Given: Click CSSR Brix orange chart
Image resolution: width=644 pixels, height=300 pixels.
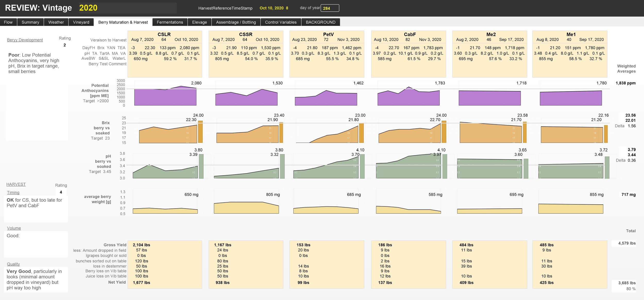Looking at the screenshot, I should [x=247, y=134].
